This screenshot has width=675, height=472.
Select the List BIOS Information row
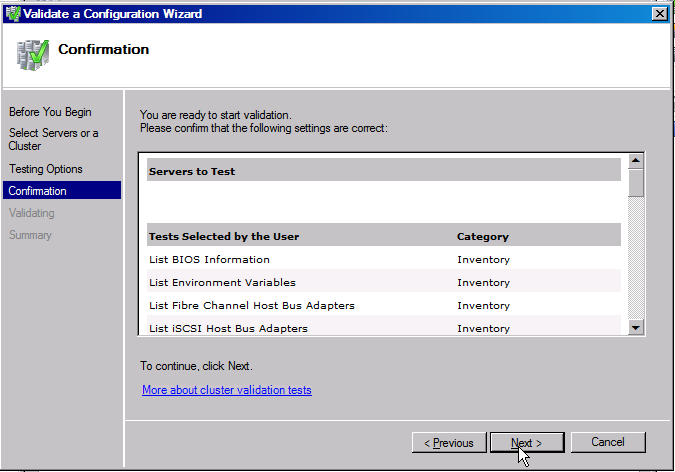coord(209,260)
